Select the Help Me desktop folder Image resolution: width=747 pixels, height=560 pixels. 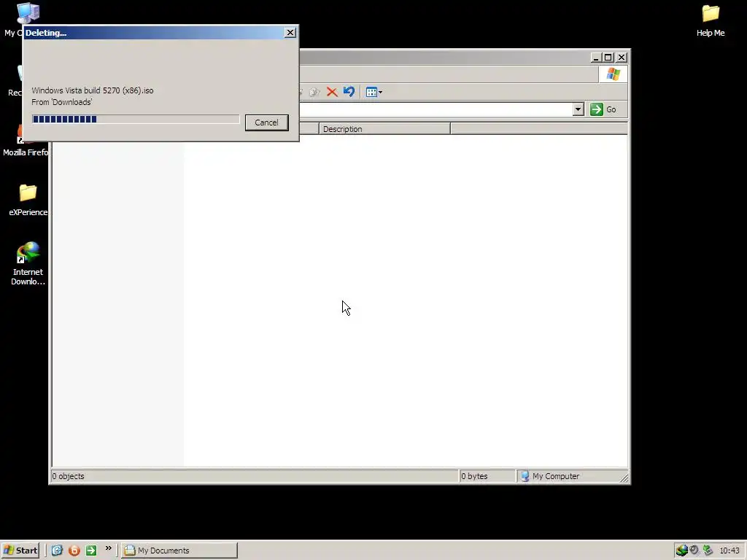711,21
